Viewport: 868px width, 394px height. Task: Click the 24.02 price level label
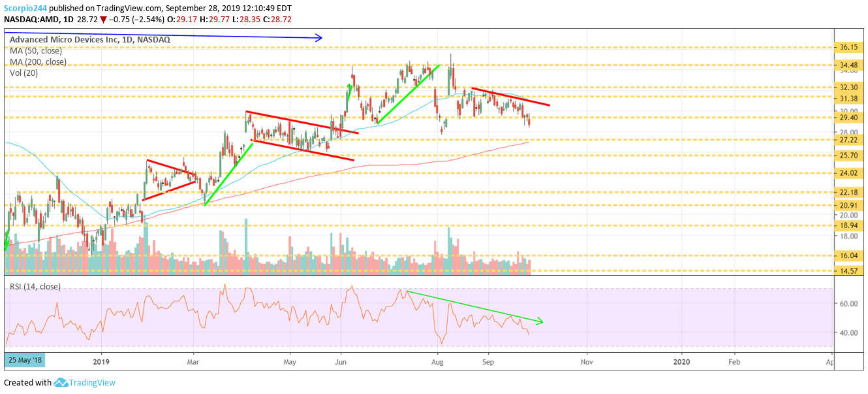pyautogui.click(x=847, y=173)
